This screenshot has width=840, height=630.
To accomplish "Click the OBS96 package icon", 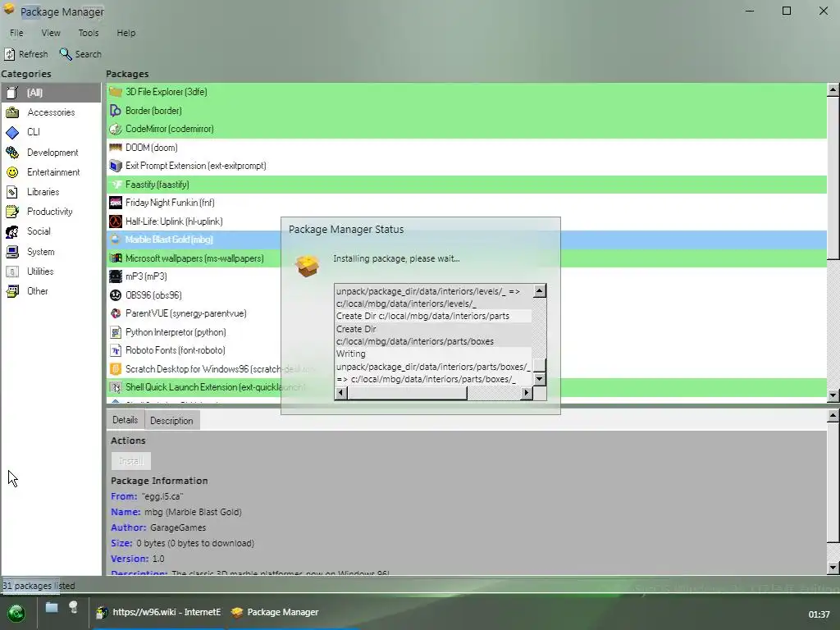I will (116, 295).
